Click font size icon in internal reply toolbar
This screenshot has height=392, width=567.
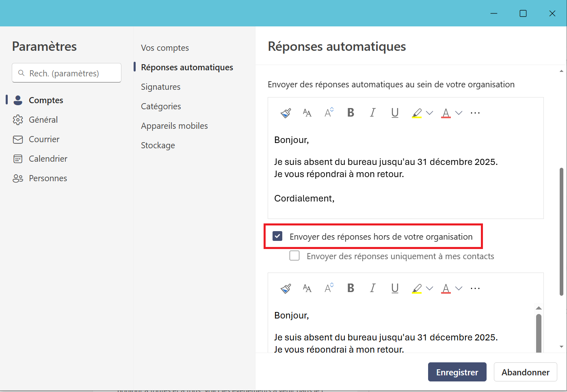(x=307, y=113)
